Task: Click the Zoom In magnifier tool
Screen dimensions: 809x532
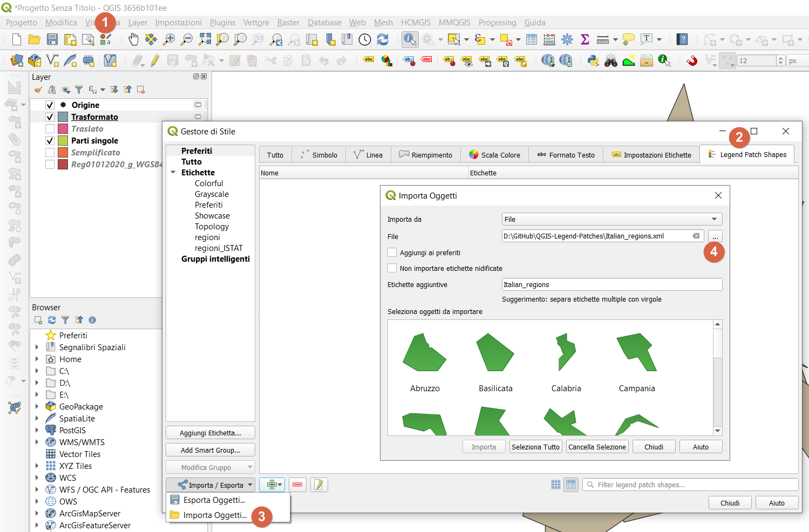Action: click(x=169, y=39)
